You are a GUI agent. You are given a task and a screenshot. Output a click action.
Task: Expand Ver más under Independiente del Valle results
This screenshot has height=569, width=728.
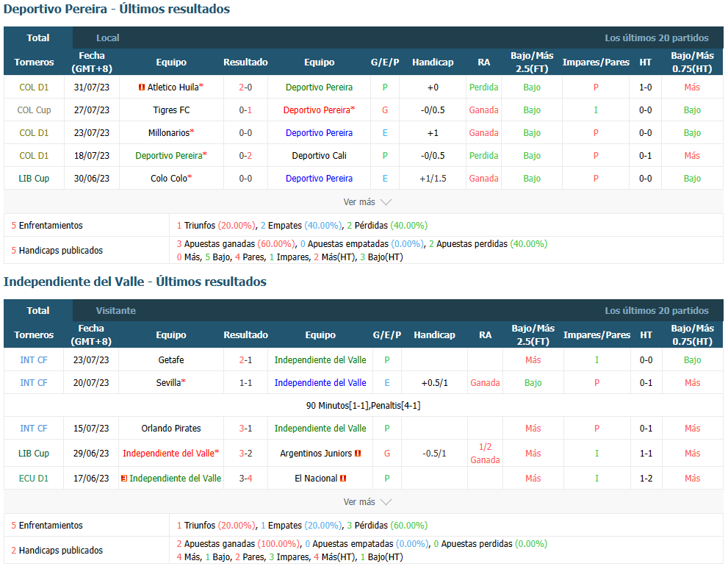click(367, 501)
